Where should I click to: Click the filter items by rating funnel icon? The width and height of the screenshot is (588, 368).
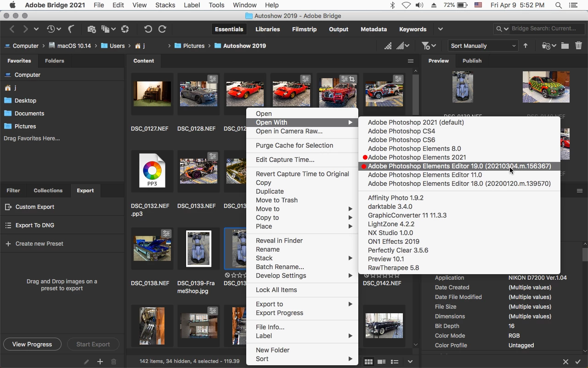pos(426,46)
